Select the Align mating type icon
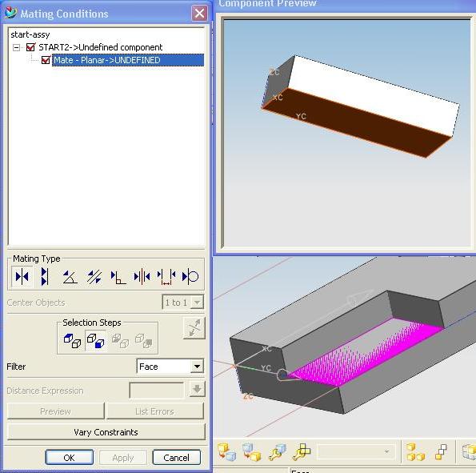 tap(45, 276)
